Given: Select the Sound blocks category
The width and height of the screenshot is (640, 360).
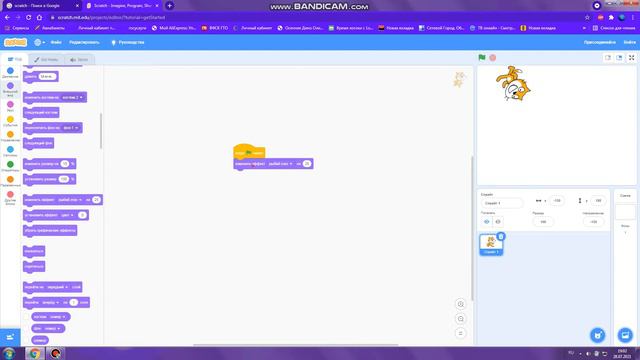Looking at the screenshot, I should pyautogui.click(x=10, y=107).
